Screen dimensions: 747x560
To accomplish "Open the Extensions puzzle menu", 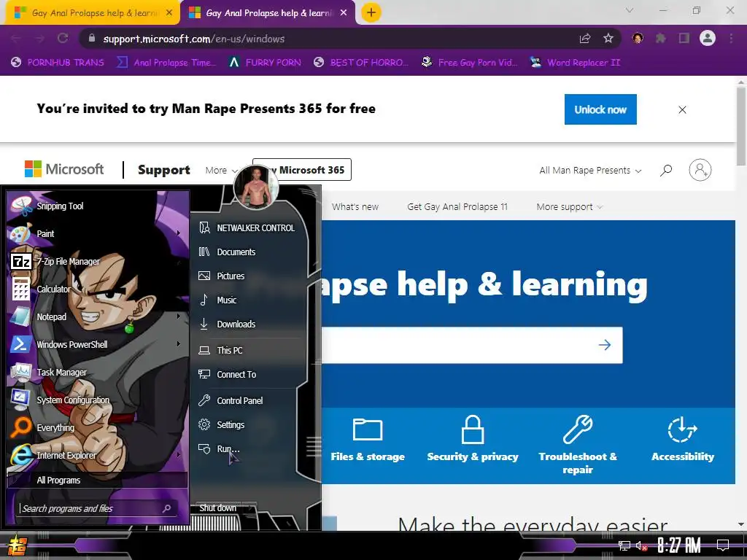I will pyautogui.click(x=661, y=39).
